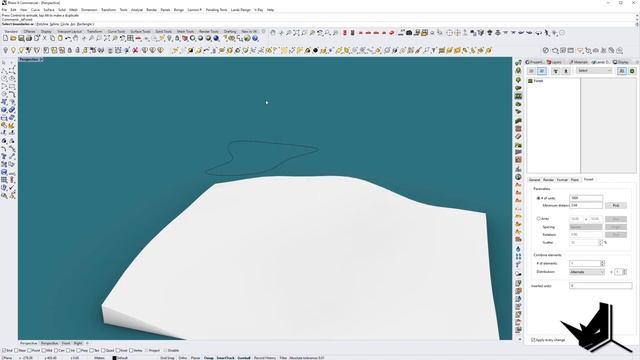
Task: Click the black Default layer color swatch
Action: (x=114, y=358)
